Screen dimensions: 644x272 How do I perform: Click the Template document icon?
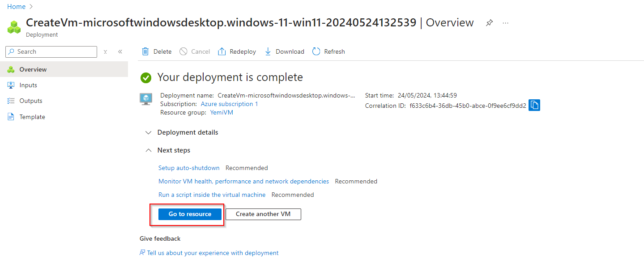point(11,117)
